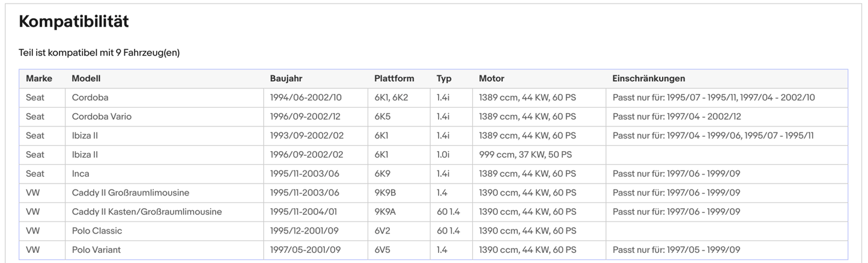
Task: Select the Cordoba Vario model cell
Action: (x=102, y=117)
